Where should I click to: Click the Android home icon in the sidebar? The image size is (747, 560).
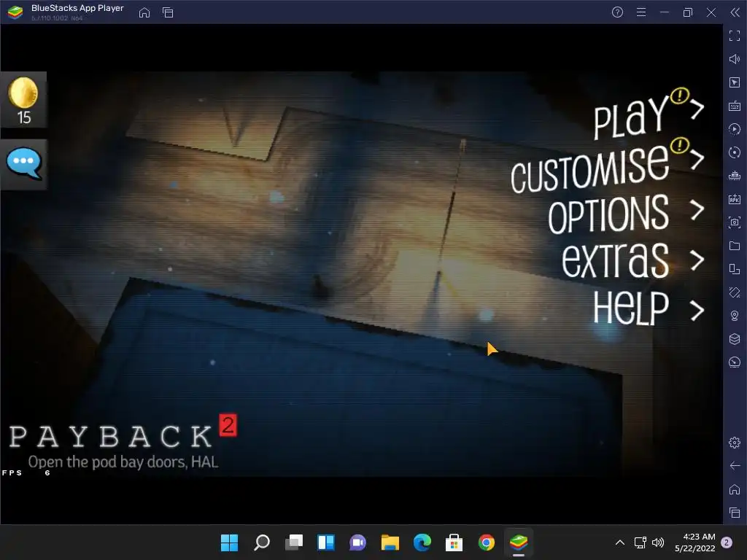pyautogui.click(x=735, y=489)
